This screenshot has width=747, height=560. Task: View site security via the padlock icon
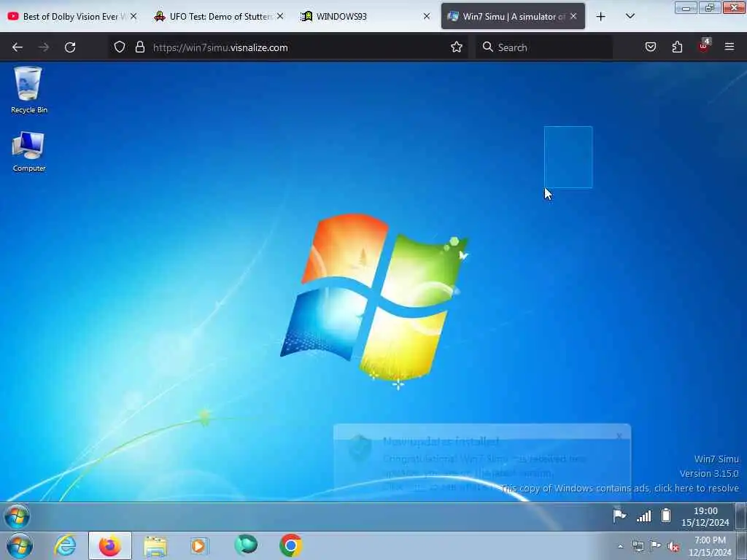tap(139, 47)
